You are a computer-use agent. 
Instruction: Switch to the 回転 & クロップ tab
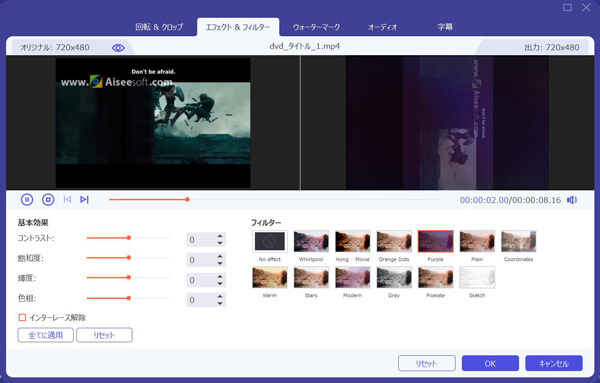click(159, 27)
